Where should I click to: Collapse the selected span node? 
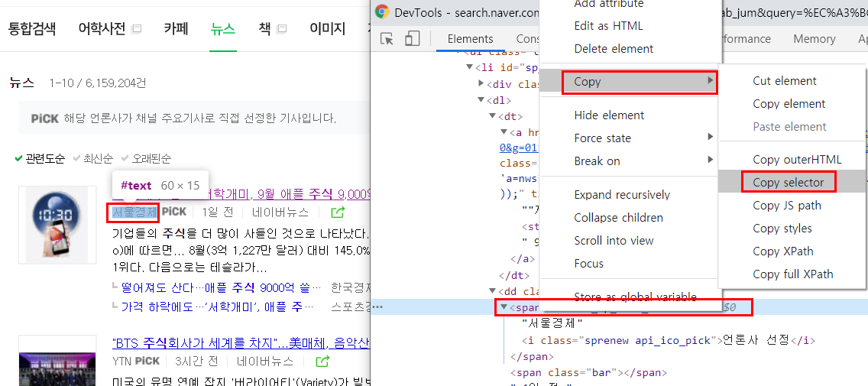[x=504, y=307]
